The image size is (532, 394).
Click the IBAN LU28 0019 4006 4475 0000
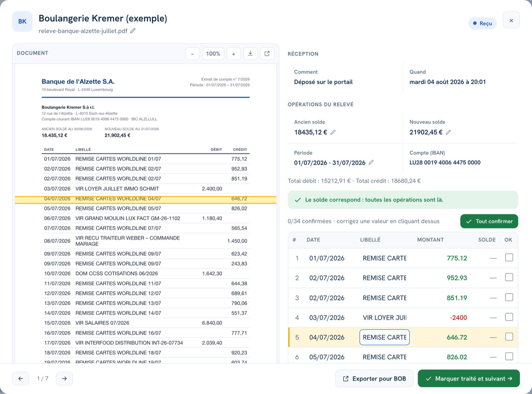pos(445,162)
